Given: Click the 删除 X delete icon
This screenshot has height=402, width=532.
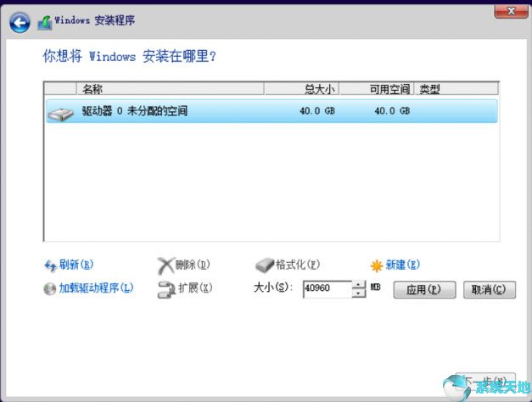Looking at the screenshot, I should pyautogui.click(x=165, y=265).
